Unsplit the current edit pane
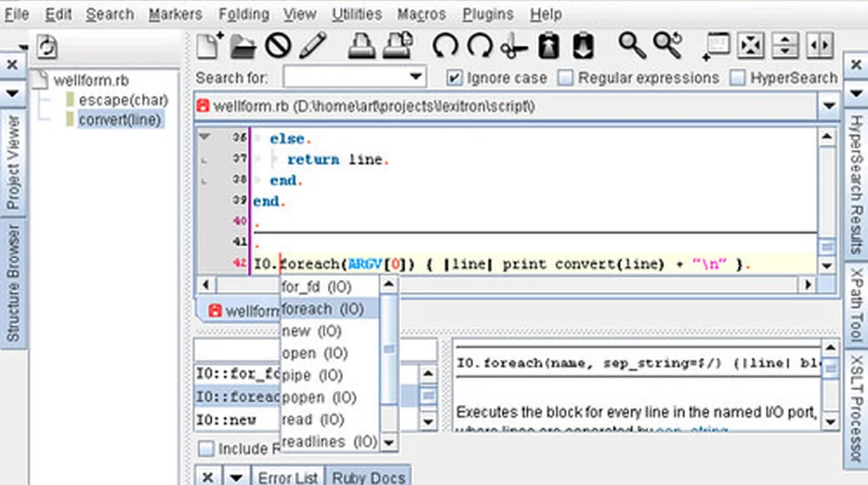 click(x=750, y=46)
